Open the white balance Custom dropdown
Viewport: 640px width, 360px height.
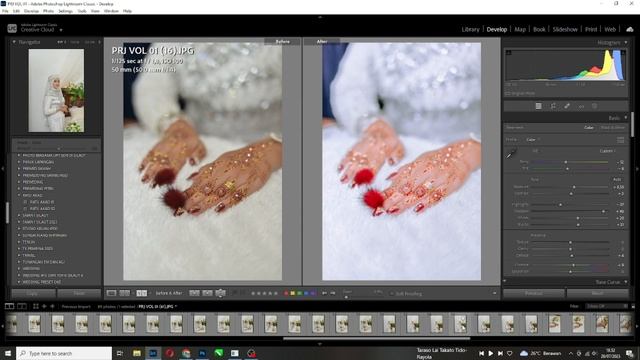[x=608, y=151]
